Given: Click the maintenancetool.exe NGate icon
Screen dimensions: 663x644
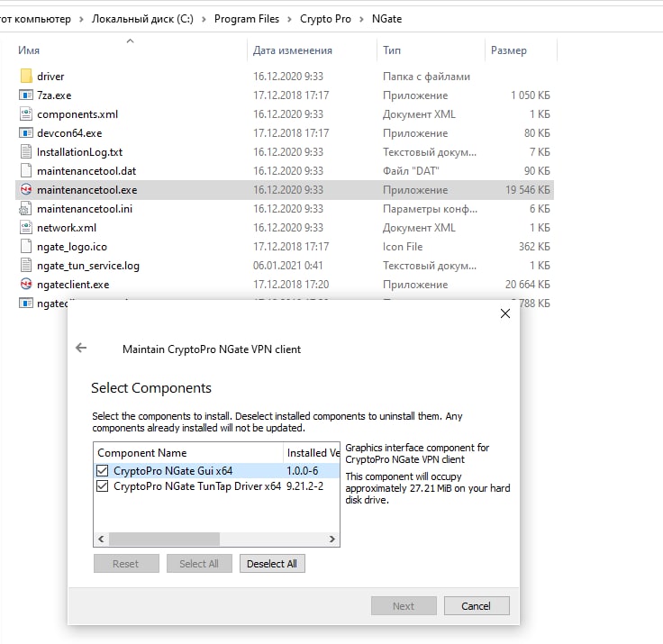Looking at the screenshot, I should click(x=26, y=189).
